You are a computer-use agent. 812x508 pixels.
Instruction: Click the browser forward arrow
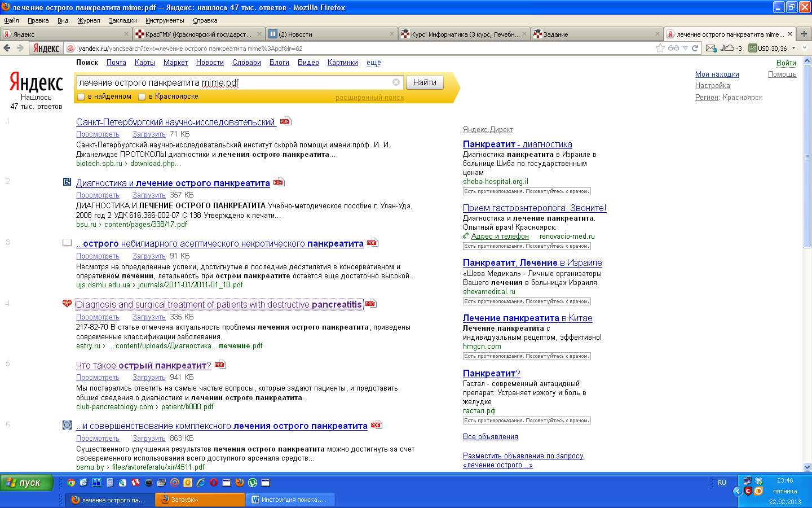[20, 48]
